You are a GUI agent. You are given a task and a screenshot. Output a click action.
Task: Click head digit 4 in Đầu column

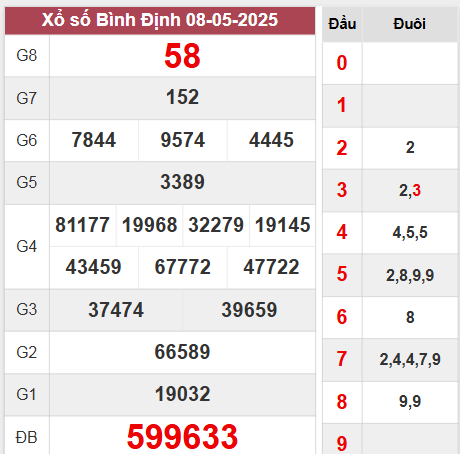coord(342,232)
